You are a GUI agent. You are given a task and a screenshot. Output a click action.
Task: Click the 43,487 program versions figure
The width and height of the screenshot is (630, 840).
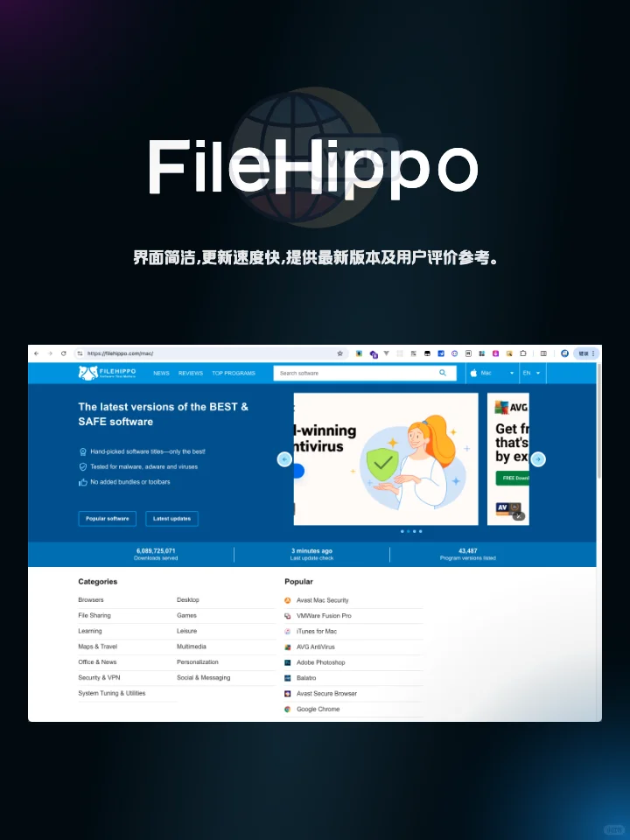coord(467,550)
